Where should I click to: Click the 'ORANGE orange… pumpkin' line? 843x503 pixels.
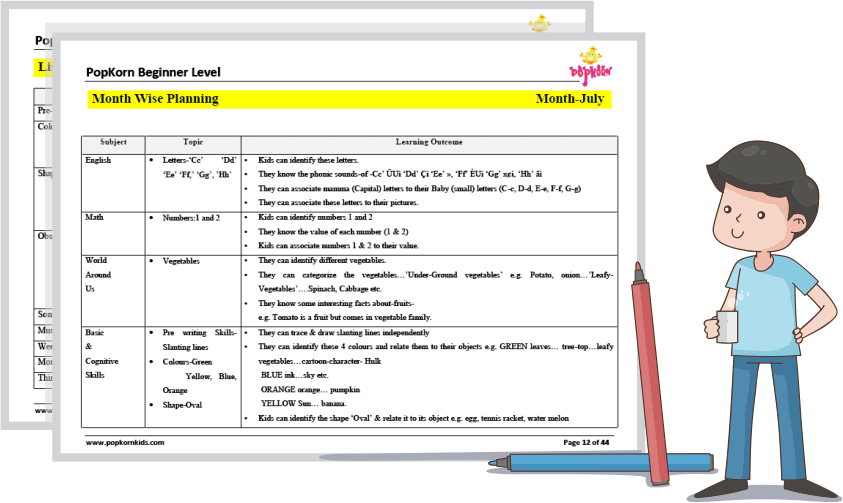310,389
